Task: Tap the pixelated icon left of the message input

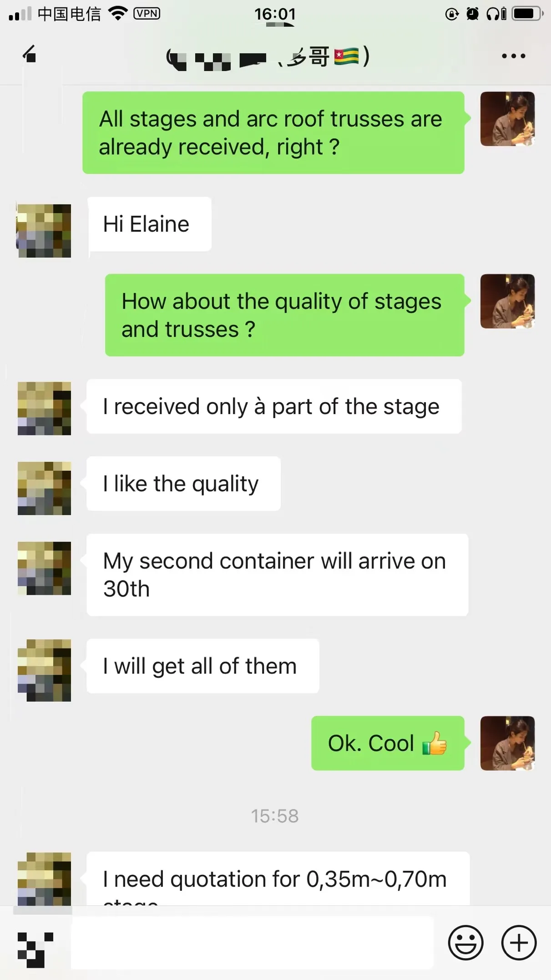Action: (x=35, y=949)
